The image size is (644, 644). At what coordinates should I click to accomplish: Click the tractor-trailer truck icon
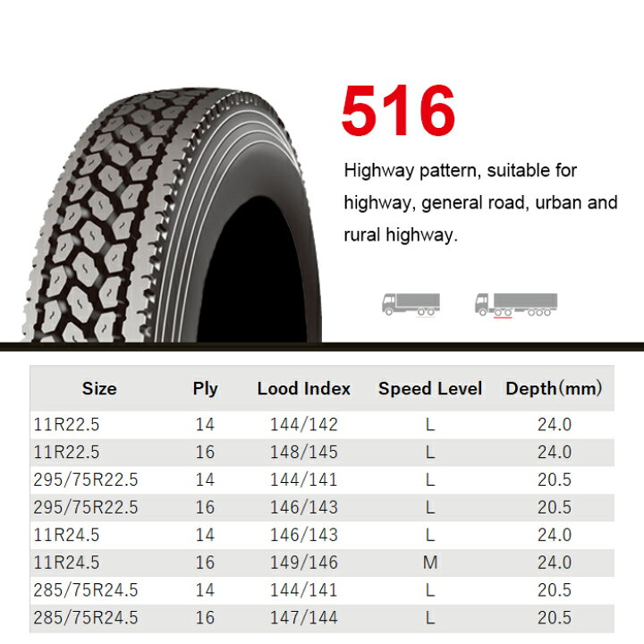(516, 305)
